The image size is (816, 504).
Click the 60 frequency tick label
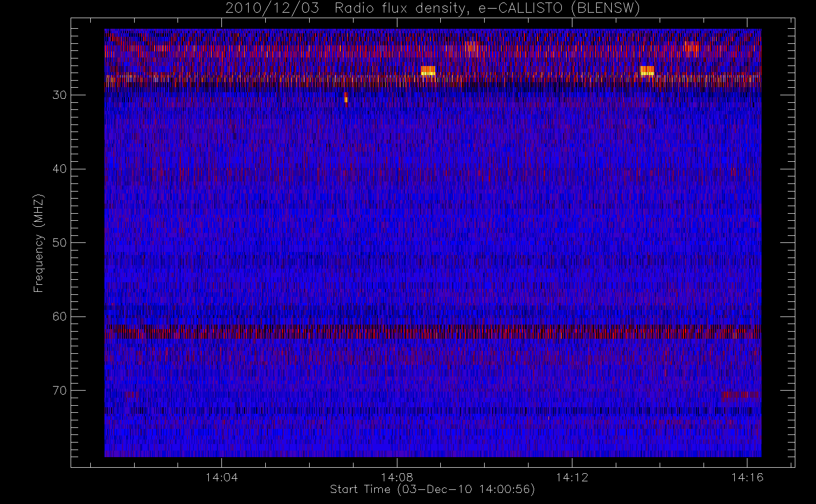click(x=60, y=317)
